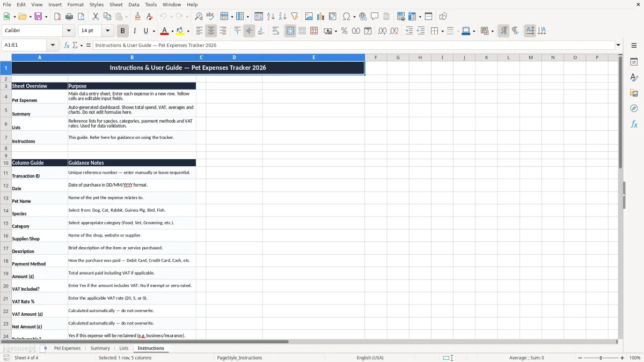Image resolution: width=644 pixels, height=362 pixels.
Task: Open the Function Wizard
Action: click(x=67, y=46)
